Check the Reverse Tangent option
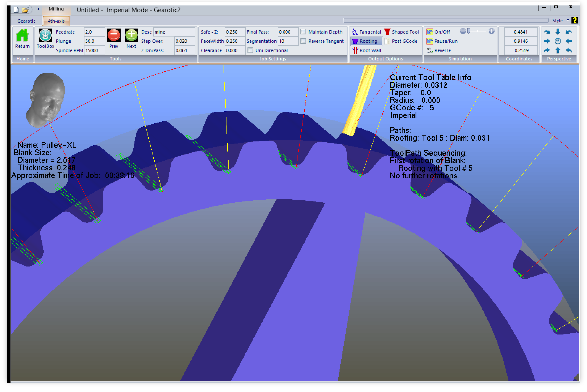 coord(303,41)
